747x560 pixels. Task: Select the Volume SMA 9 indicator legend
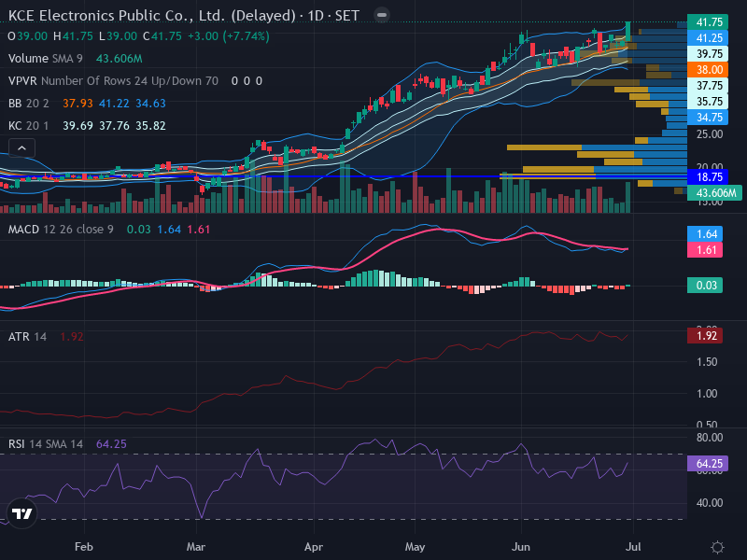coord(45,59)
